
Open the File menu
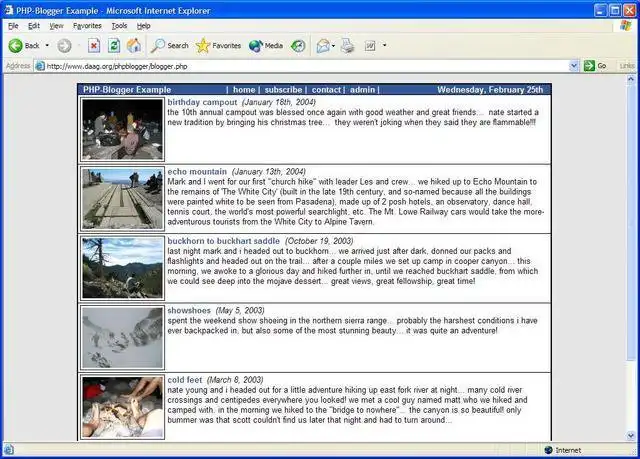[13, 26]
